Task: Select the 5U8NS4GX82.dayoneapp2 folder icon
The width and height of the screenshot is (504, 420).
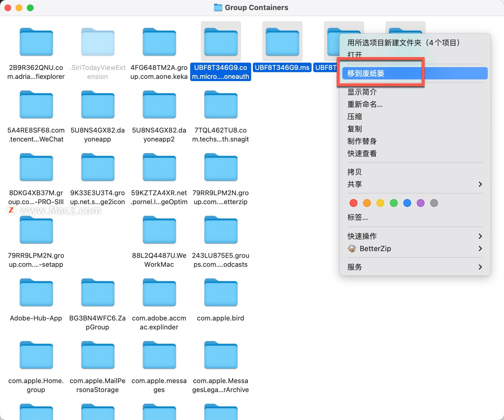Action: pos(159,104)
